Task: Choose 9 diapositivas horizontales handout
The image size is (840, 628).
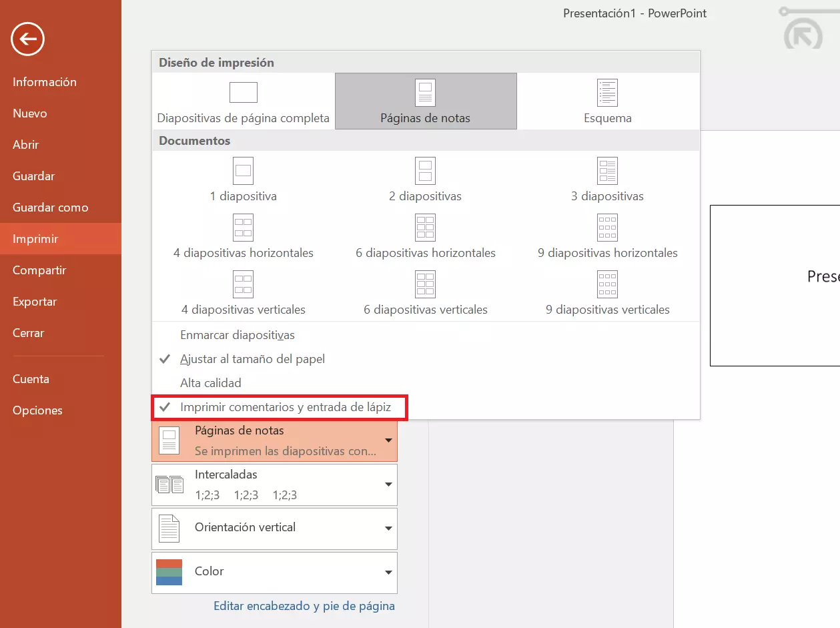Action: click(x=608, y=236)
